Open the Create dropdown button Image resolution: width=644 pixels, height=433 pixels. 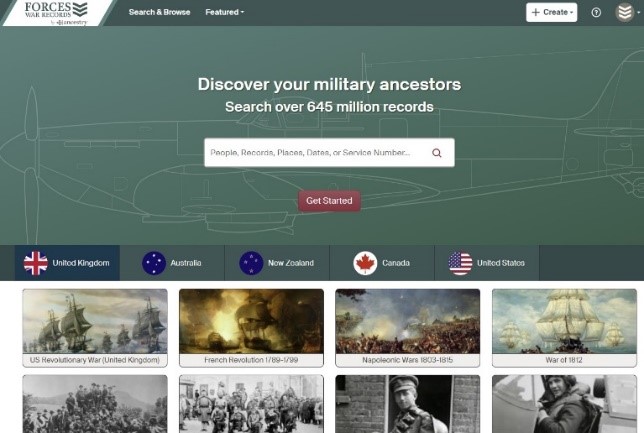coord(552,12)
